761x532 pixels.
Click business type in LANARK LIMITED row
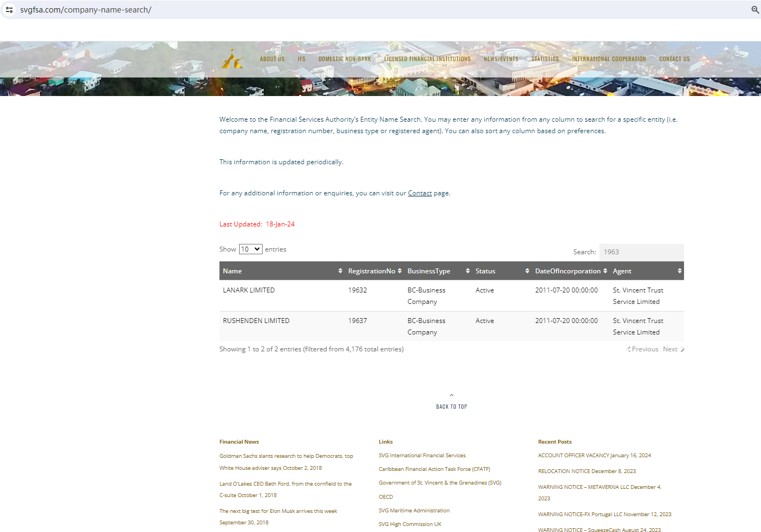pyautogui.click(x=426, y=296)
